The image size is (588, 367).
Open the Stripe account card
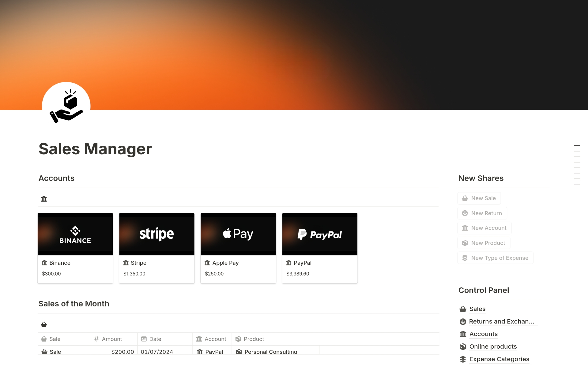coord(156,248)
